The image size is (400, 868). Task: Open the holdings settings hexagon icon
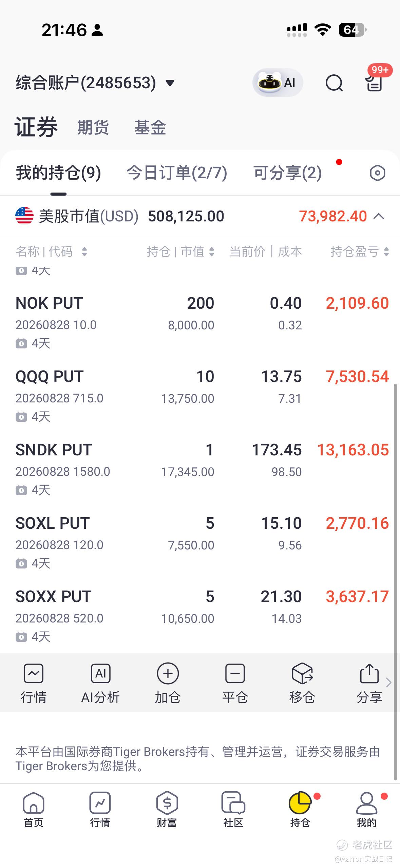[x=377, y=173]
